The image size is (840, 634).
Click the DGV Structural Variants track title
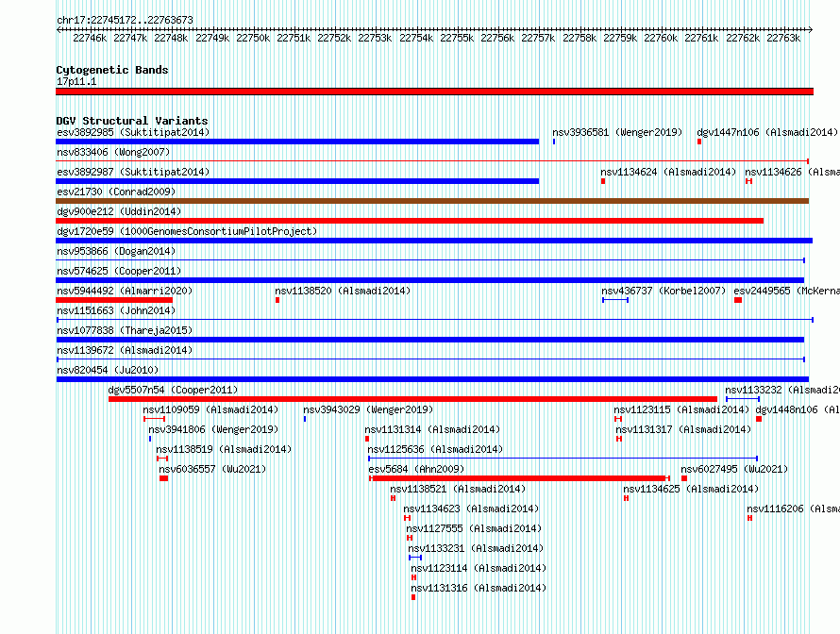tap(132, 121)
